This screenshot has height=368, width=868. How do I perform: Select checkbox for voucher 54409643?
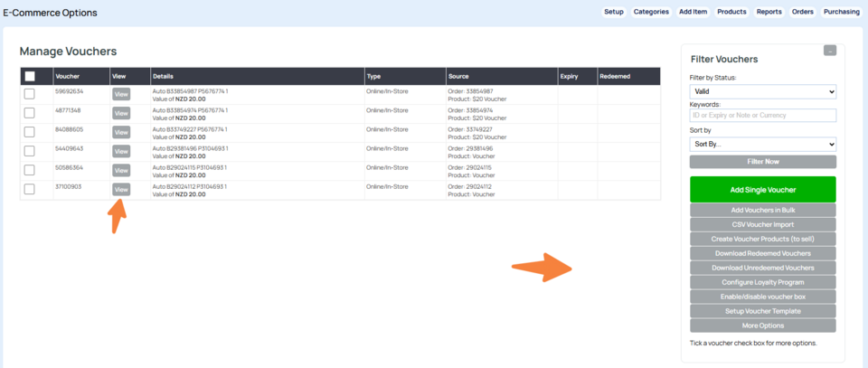point(30,151)
